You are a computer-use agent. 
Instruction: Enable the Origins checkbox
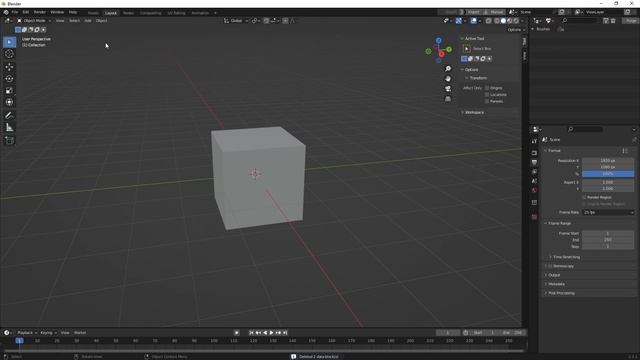pyautogui.click(x=487, y=88)
